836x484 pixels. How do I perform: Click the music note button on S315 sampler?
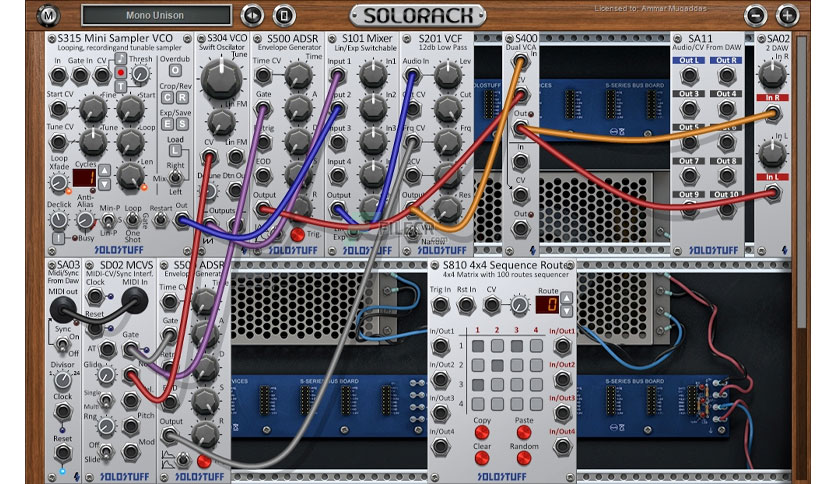[121, 59]
